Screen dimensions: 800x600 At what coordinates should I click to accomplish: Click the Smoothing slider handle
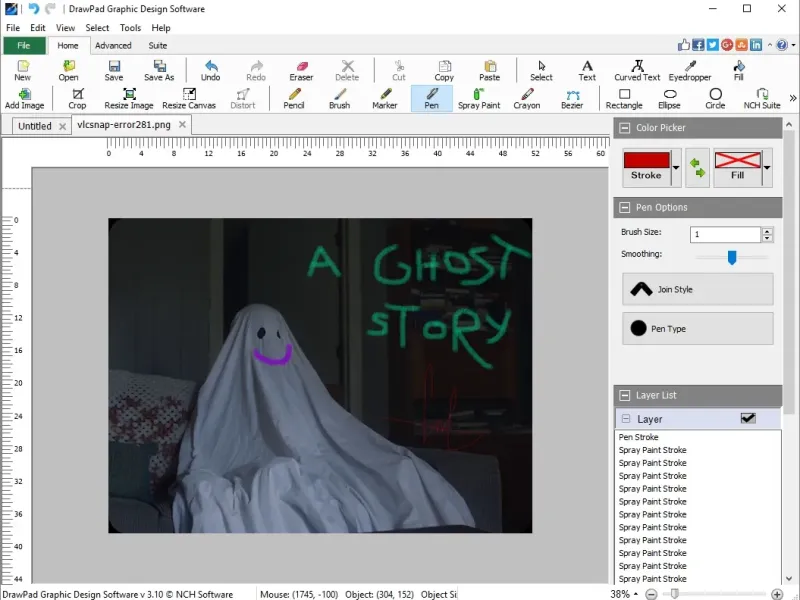pyautogui.click(x=732, y=257)
